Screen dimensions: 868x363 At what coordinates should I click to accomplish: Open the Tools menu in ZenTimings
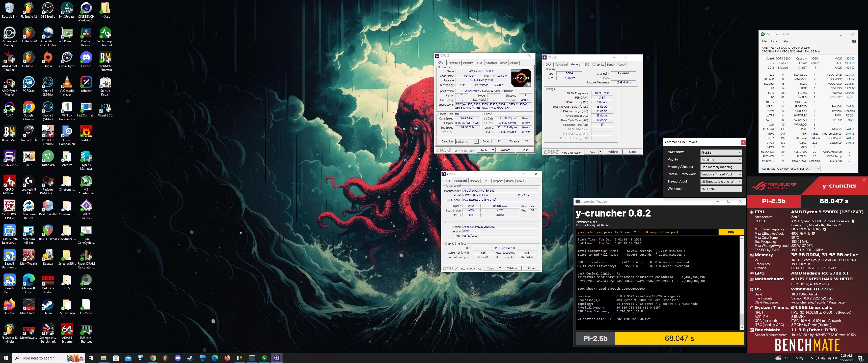pyautogui.click(x=774, y=41)
